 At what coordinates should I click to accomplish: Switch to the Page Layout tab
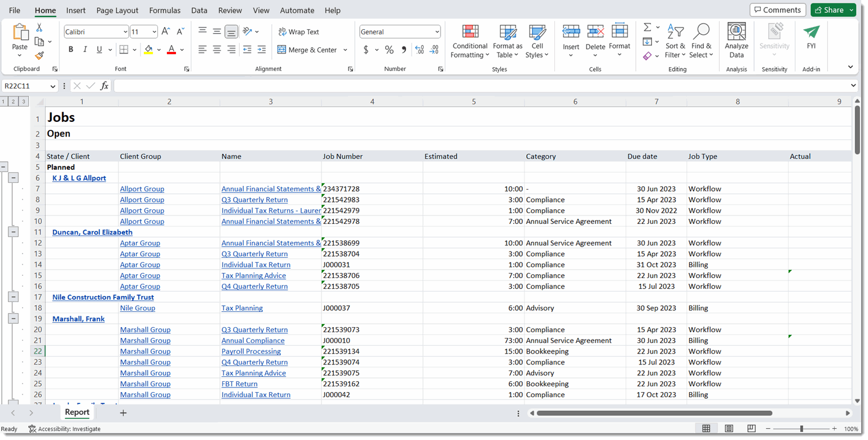click(x=117, y=10)
